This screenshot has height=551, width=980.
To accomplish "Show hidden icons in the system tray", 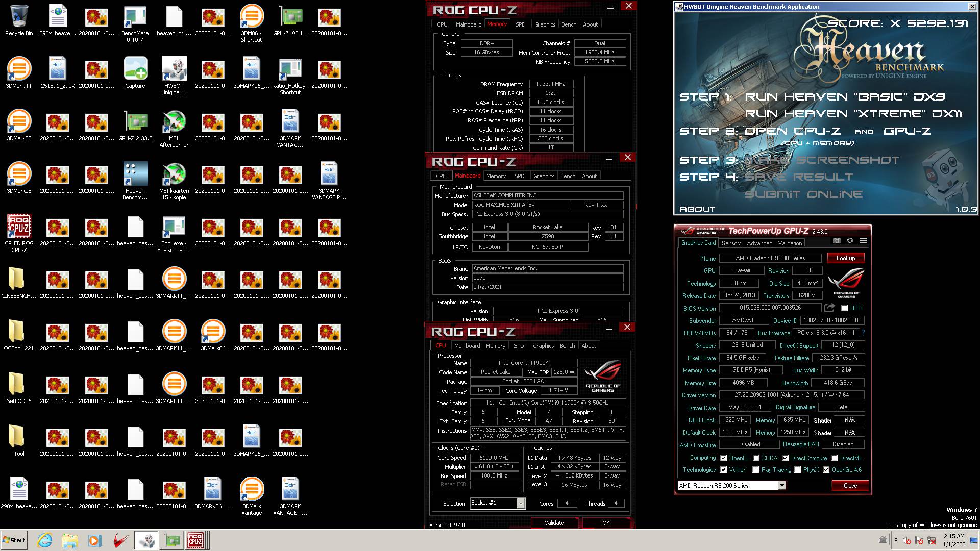I will (895, 540).
